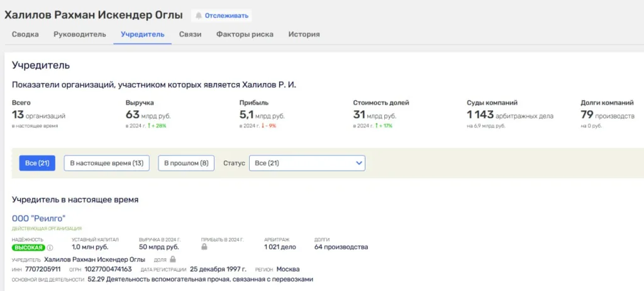The image size is (644, 291).
Task: Click the green ВЫСОКАЯ reliability badge
Action: click(28, 248)
